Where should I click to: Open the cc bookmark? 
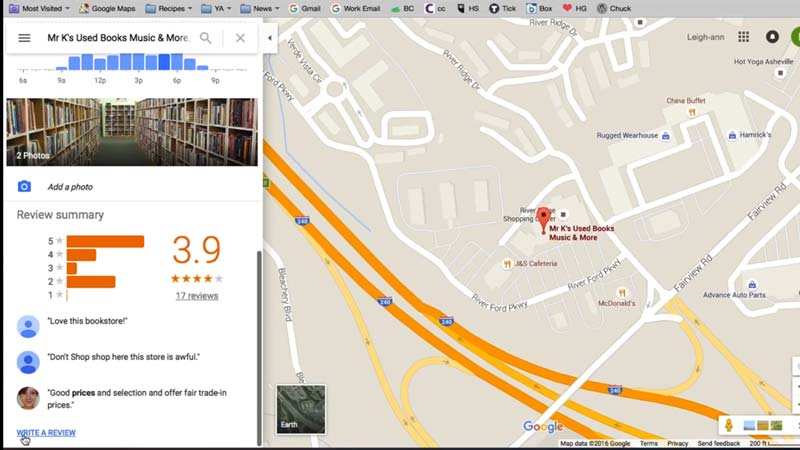point(435,8)
